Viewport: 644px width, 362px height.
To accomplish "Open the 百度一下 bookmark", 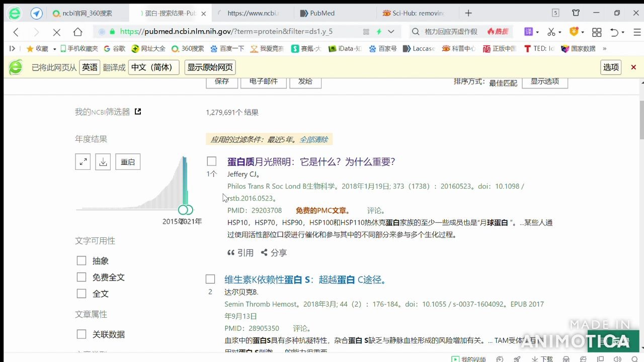I will pos(227,49).
